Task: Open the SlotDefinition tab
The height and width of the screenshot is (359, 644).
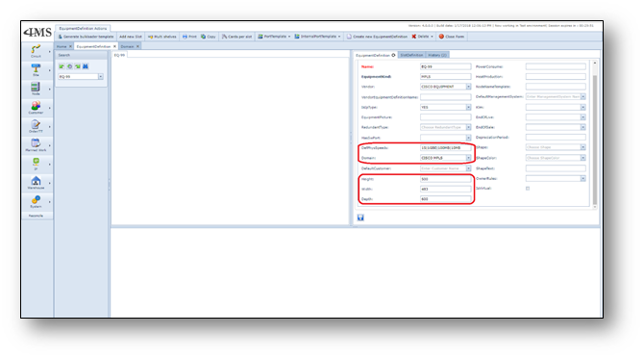Action: [411, 55]
